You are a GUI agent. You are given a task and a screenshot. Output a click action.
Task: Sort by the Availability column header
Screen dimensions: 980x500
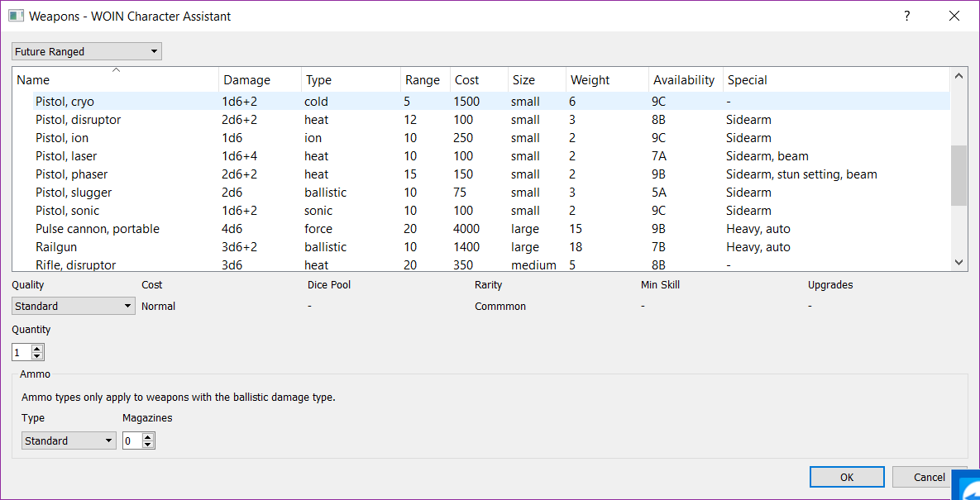point(686,80)
